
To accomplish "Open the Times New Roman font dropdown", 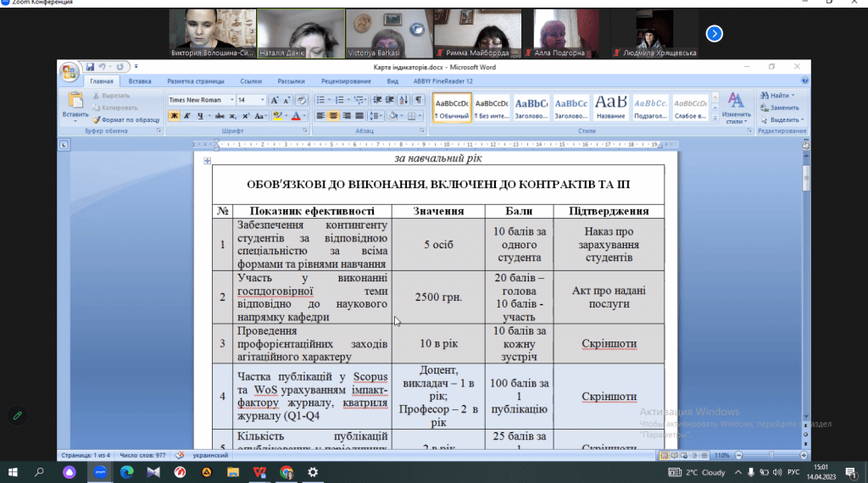I will coord(231,100).
